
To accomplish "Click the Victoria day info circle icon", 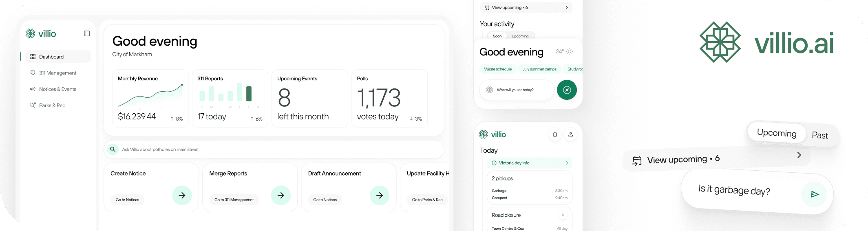I will click(x=494, y=163).
